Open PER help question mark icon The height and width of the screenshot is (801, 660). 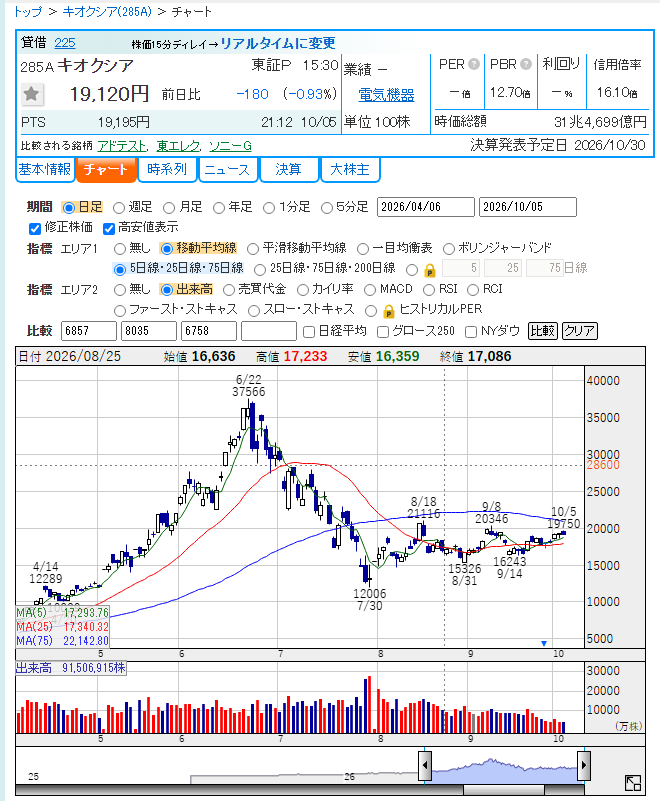click(474, 64)
